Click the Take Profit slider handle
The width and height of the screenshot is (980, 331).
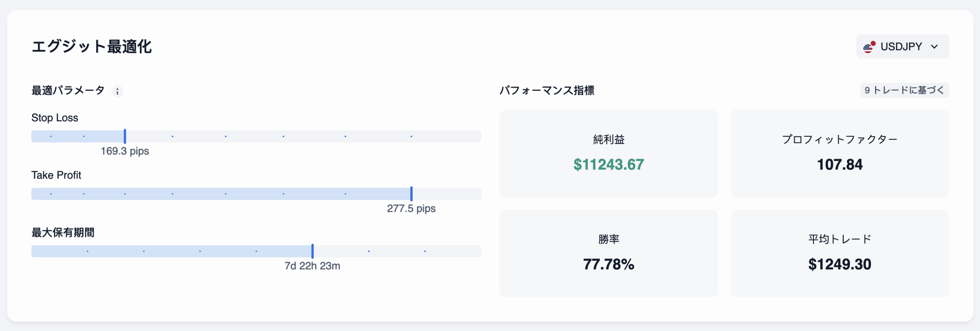click(412, 194)
